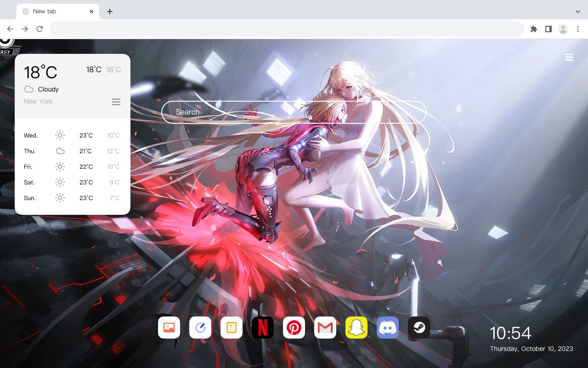Select the Sun. forecast row

point(73,198)
